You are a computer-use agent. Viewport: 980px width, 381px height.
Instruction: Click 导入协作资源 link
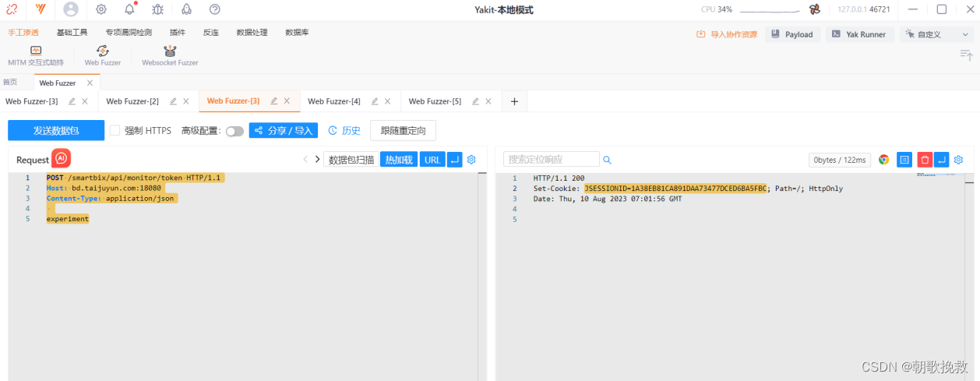coord(726,34)
